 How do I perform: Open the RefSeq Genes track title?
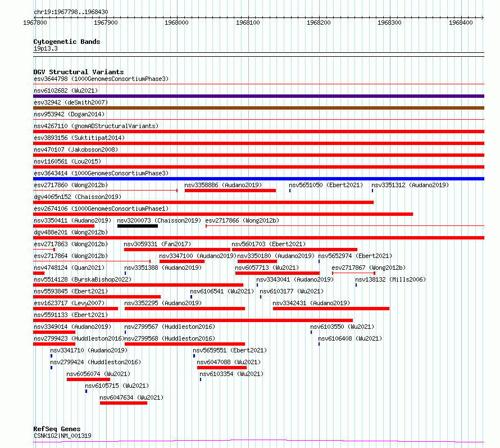click(x=57, y=429)
